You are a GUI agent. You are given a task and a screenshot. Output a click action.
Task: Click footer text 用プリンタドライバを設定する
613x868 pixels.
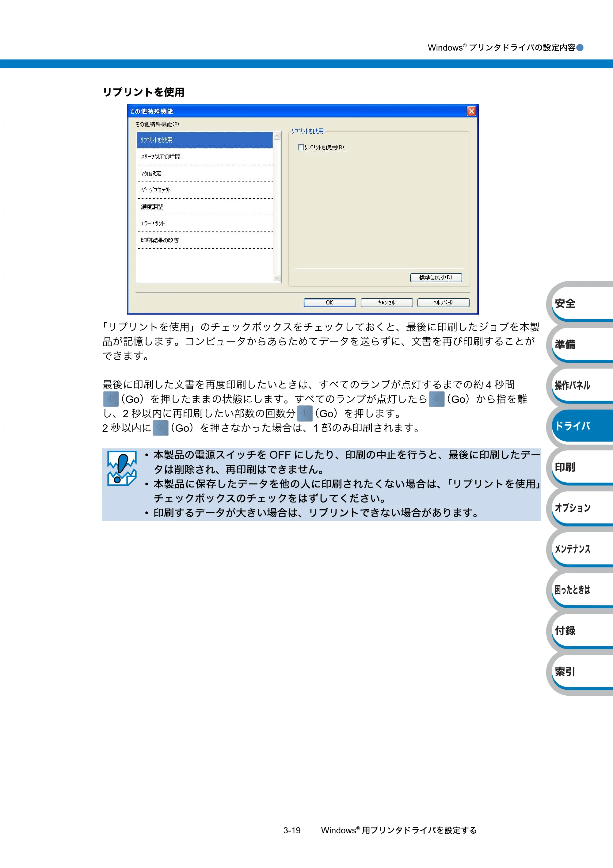420,830
